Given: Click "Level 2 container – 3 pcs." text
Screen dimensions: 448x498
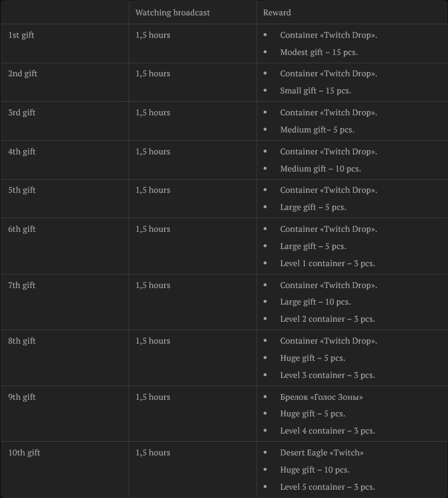Looking at the screenshot, I should point(327,319).
